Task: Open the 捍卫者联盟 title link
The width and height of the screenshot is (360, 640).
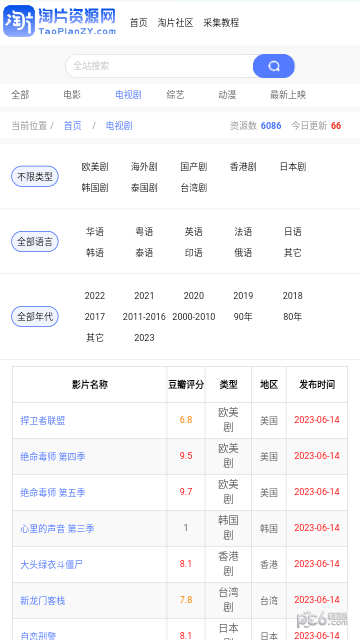Action: click(x=43, y=420)
